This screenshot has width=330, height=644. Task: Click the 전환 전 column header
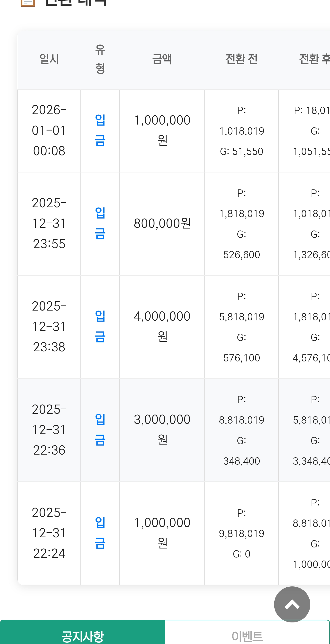coord(241,59)
